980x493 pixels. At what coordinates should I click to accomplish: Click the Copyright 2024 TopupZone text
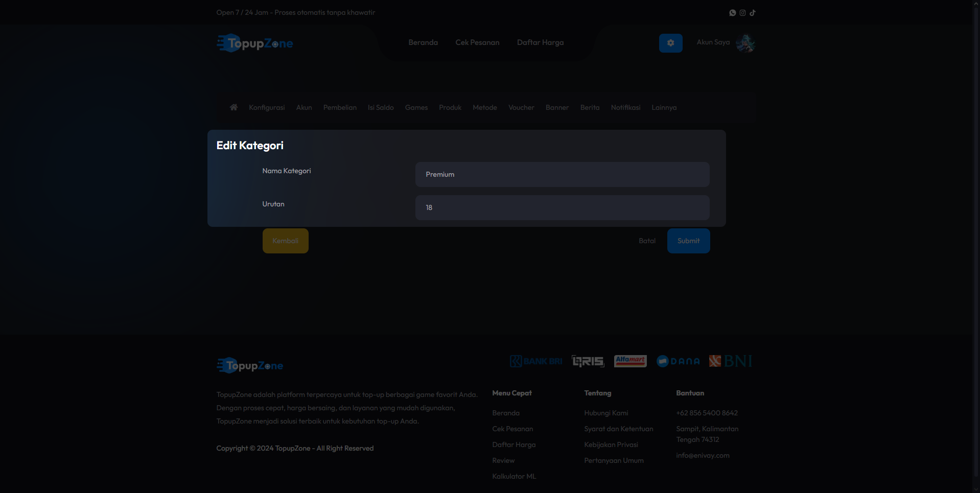(x=295, y=448)
